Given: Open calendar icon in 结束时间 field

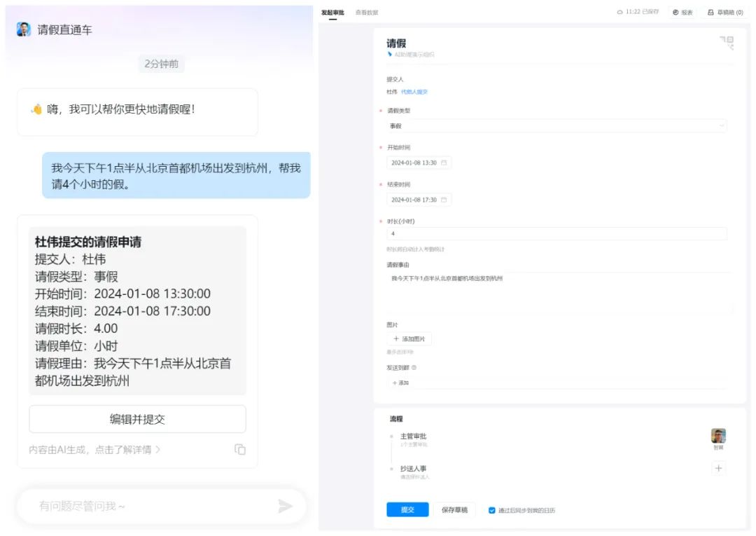Looking at the screenshot, I should click(x=444, y=200).
